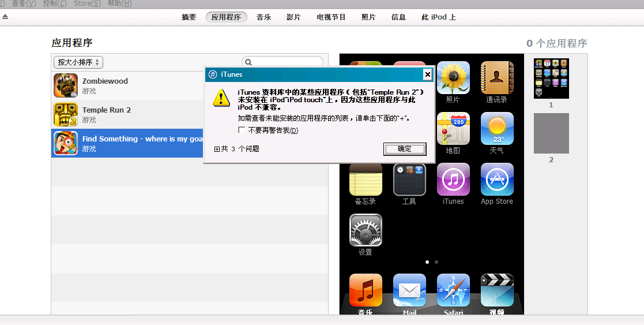The image size is (644, 325).
Task: Click the Maps (地图) icon on iPod screen
Action: point(453,128)
